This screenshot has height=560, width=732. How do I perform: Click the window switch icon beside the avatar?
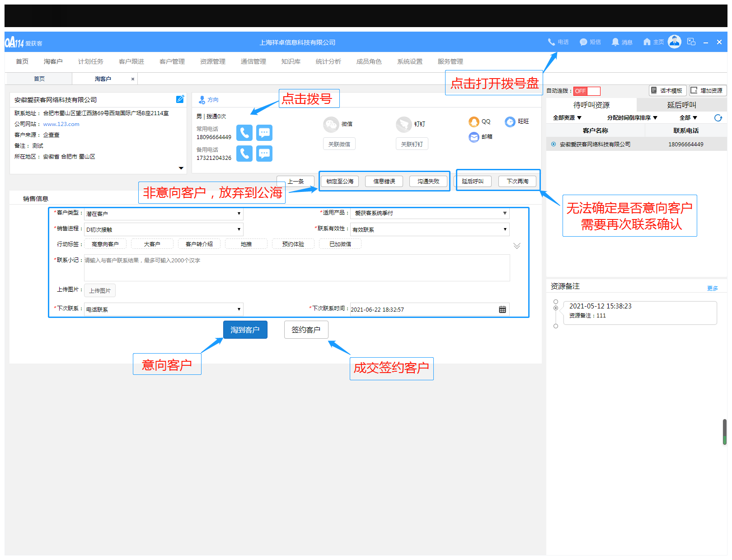691,42
